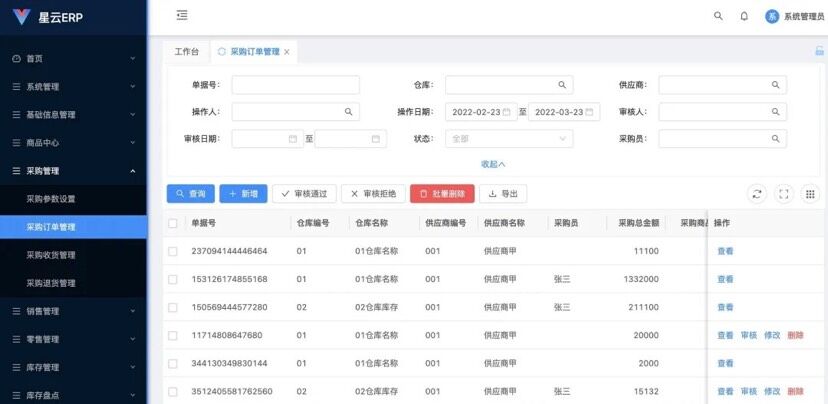
Task: Click the 收起 link to collapse filters
Action: [493, 164]
